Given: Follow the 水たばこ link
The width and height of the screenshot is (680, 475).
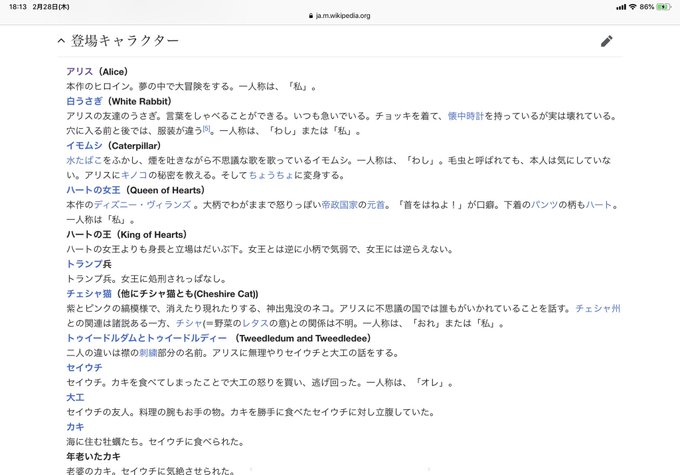Looking at the screenshot, I should click(x=85, y=160).
